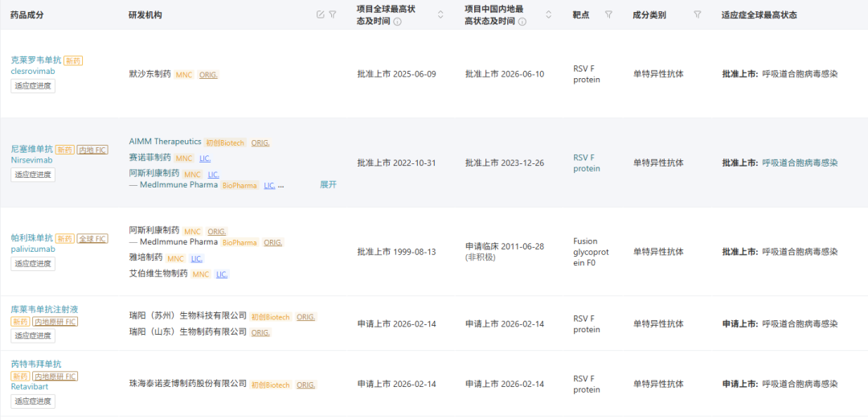Click cell 批准上市 2026-06-10
868x420 pixels.
[505, 74]
